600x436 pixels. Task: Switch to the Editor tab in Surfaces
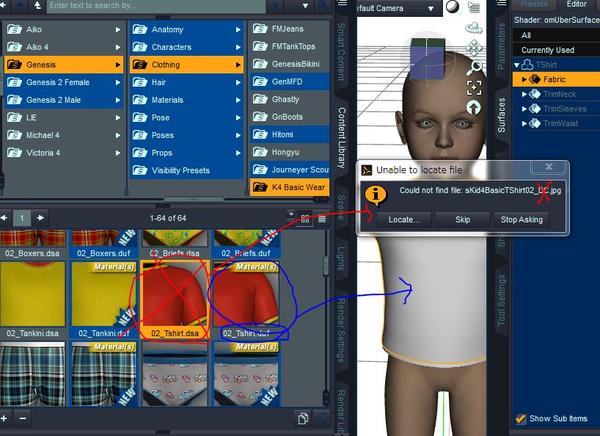point(576,4)
